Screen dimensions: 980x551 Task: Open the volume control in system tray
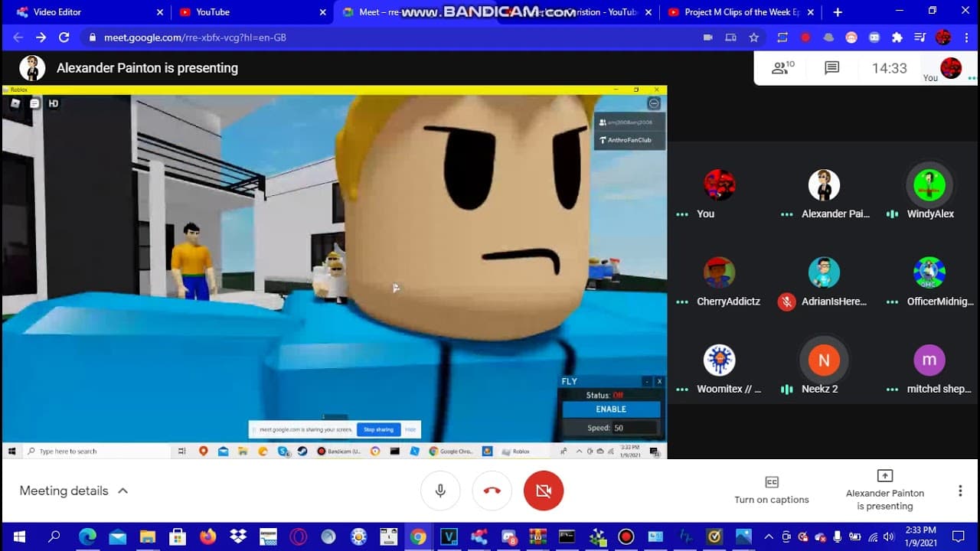pyautogui.click(x=888, y=536)
